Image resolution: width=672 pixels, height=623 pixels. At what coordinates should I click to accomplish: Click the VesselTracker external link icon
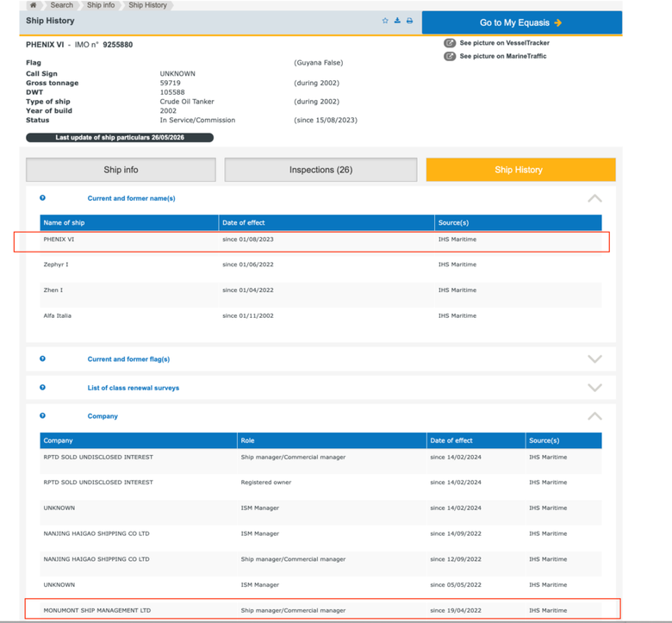450,43
